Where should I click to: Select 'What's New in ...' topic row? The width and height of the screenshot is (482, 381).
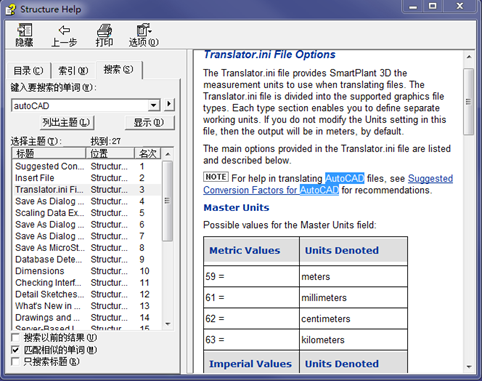point(87,306)
